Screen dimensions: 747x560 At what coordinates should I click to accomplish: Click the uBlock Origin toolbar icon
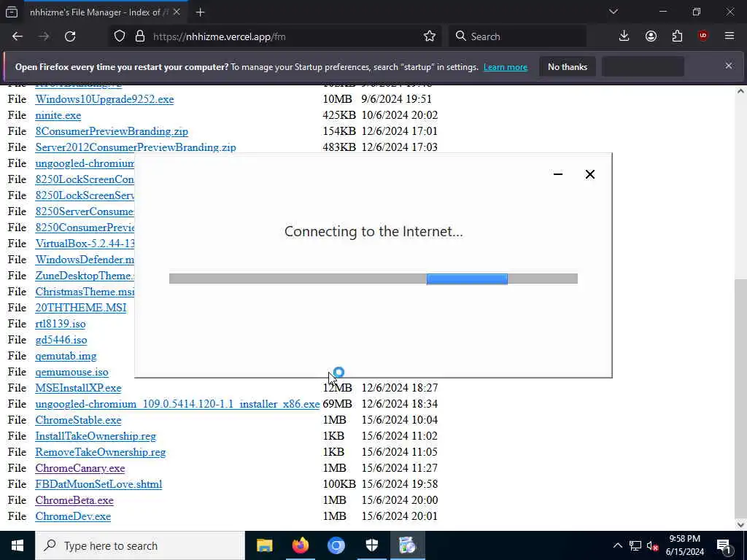pyautogui.click(x=703, y=36)
